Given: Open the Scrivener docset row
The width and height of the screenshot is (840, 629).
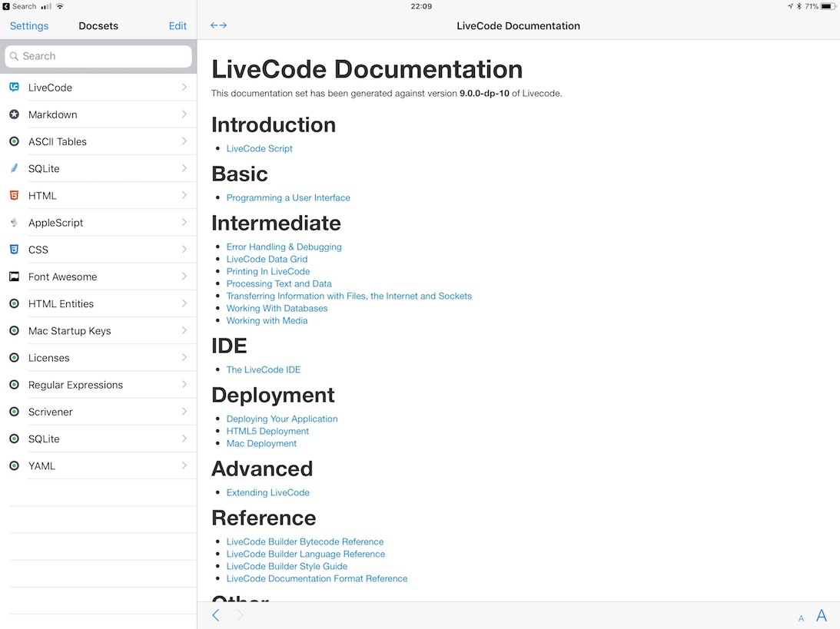Looking at the screenshot, I should pos(98,412).
